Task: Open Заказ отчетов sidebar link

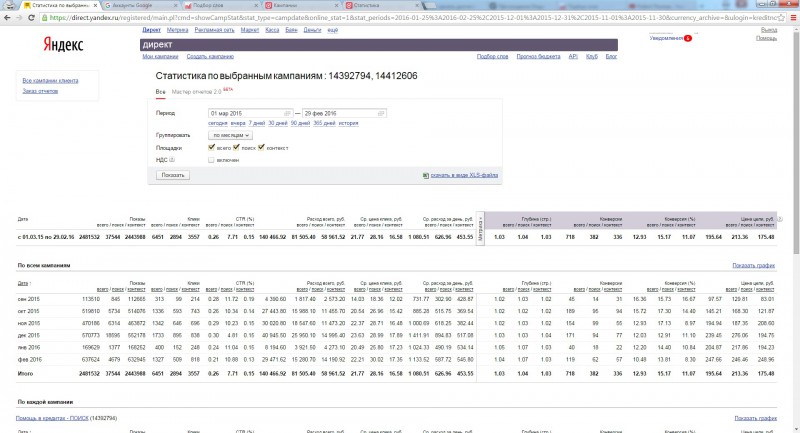Action: 40,91
